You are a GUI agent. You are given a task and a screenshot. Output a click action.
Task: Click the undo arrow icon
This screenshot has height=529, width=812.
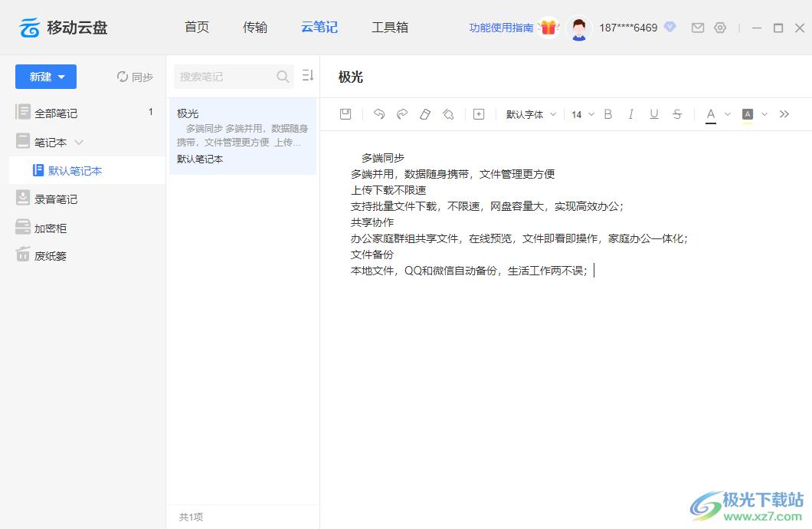379,114
